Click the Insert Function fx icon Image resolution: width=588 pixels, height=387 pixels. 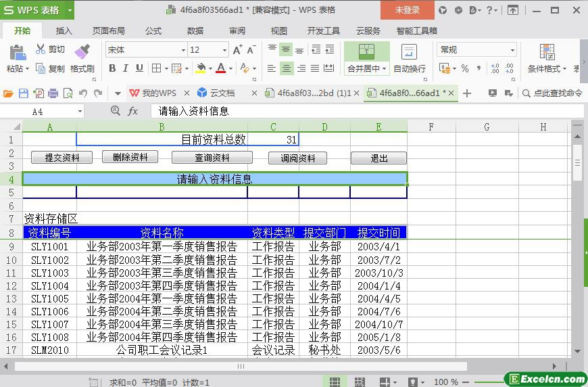133,111
